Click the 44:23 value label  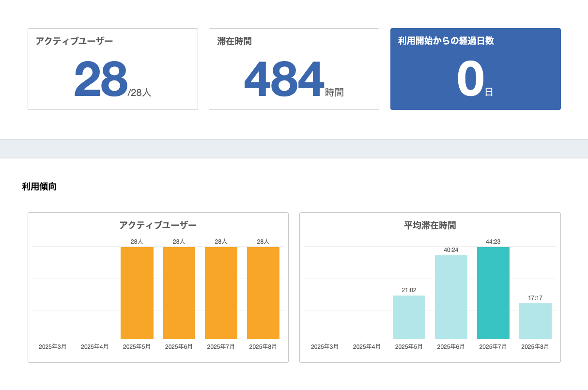[x=493, y=242]
